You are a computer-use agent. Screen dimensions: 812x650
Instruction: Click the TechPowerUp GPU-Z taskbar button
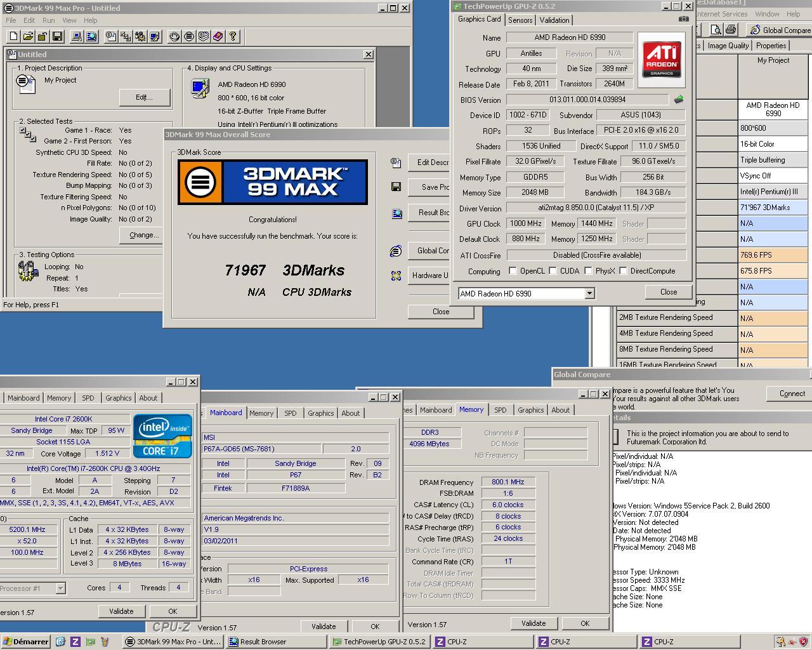pyautogui.click(x=381, y=642)
